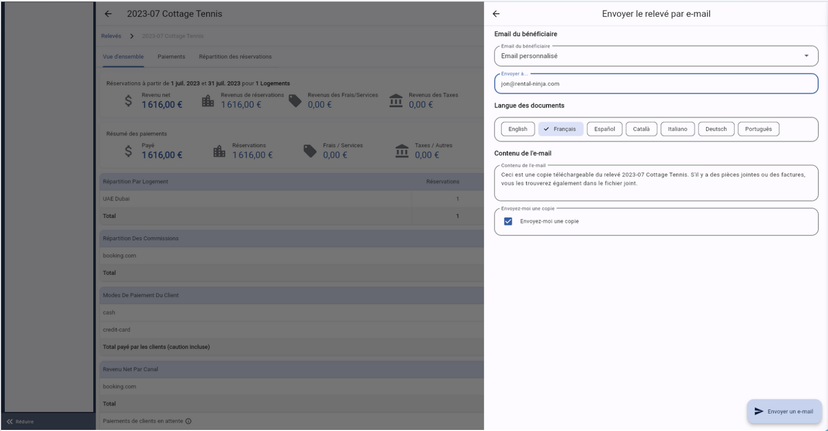
Task: Click the Revenu net dollar icon
Action: 128,101
